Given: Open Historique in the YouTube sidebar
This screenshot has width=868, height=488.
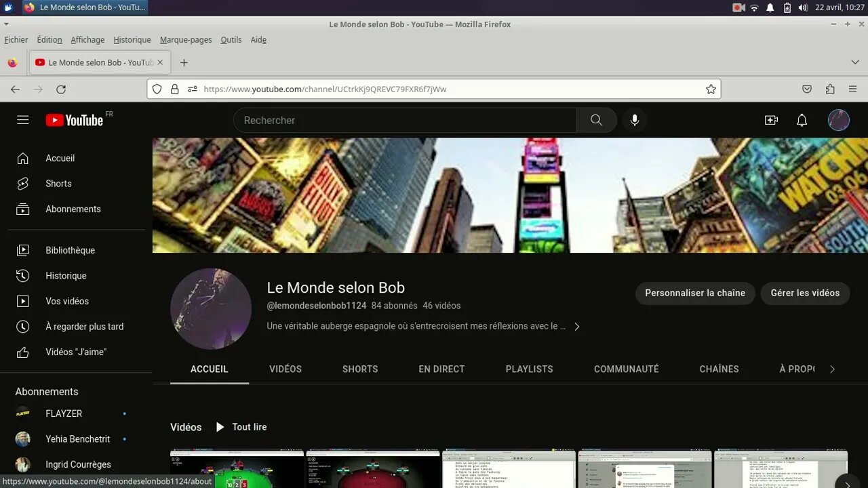Looking at the screenshot, I should 76,276.
